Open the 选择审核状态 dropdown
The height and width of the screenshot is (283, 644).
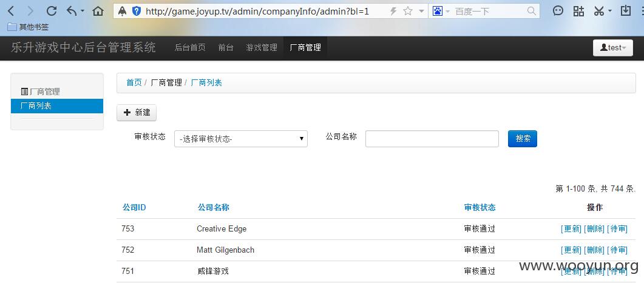pyautogui.click(x=241, y=139)
